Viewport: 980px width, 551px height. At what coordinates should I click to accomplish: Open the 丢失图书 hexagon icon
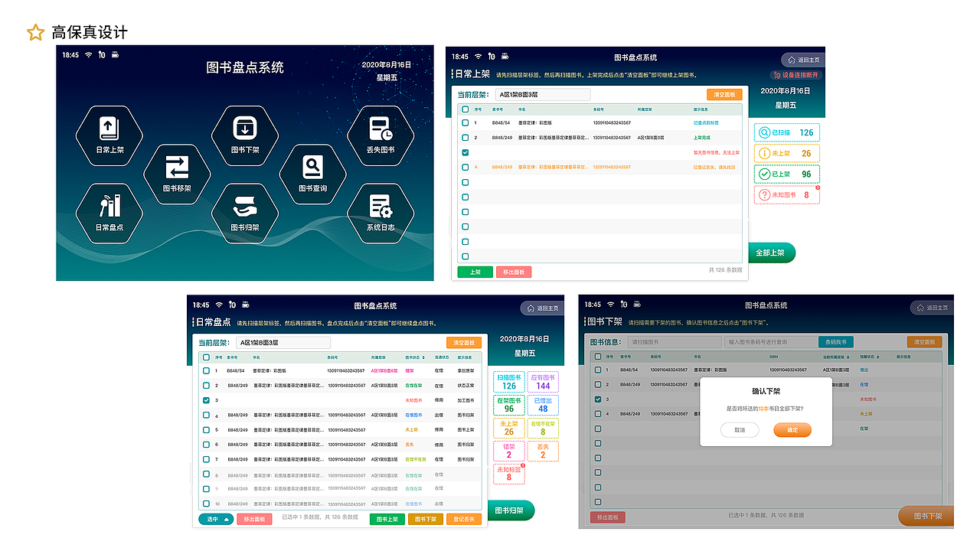coord(381,135)
